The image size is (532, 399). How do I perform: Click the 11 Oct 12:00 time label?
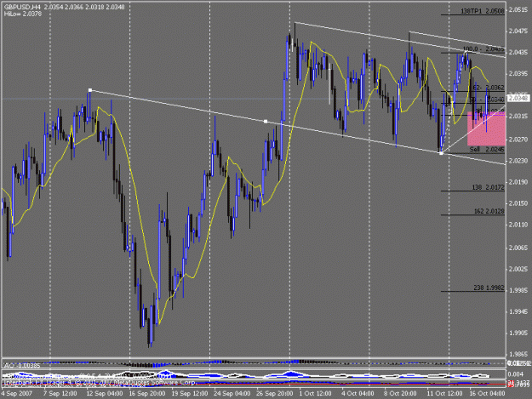click(444, 394)
